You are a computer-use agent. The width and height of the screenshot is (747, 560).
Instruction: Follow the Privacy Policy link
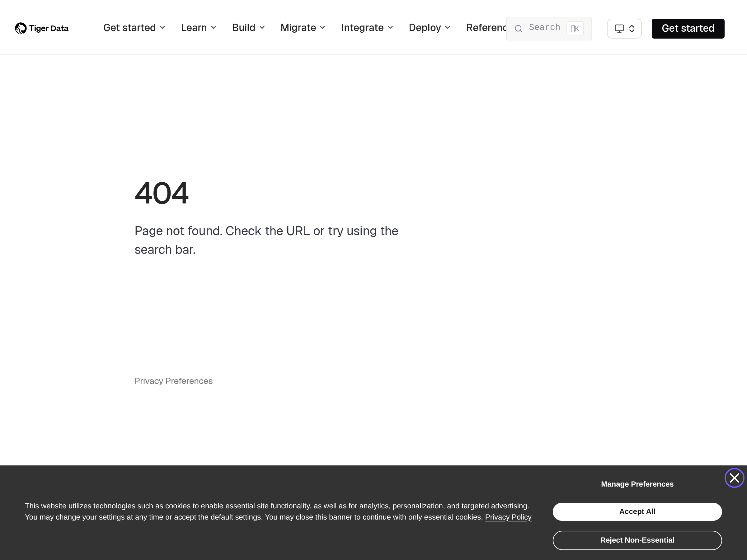tap(508, 517)
